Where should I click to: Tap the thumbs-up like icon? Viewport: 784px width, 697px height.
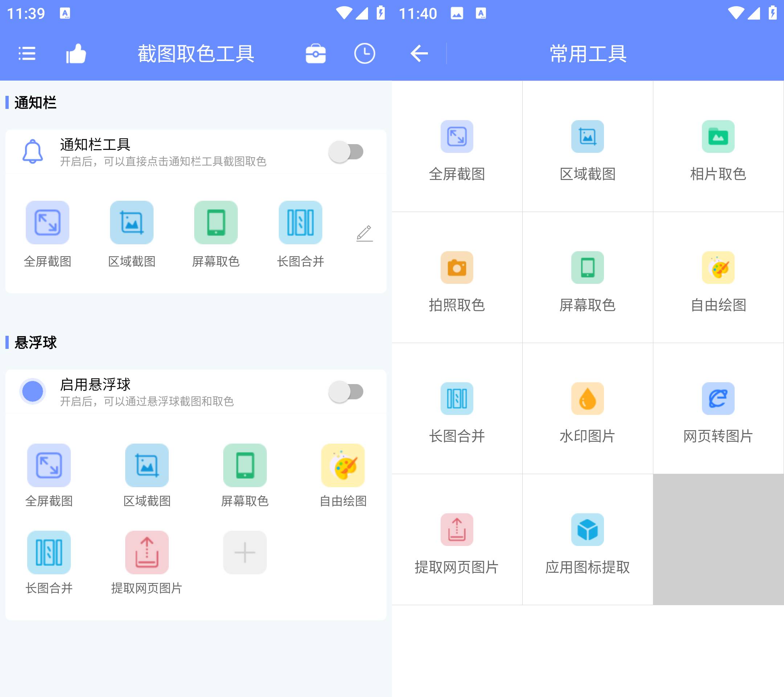coord(76,53)
